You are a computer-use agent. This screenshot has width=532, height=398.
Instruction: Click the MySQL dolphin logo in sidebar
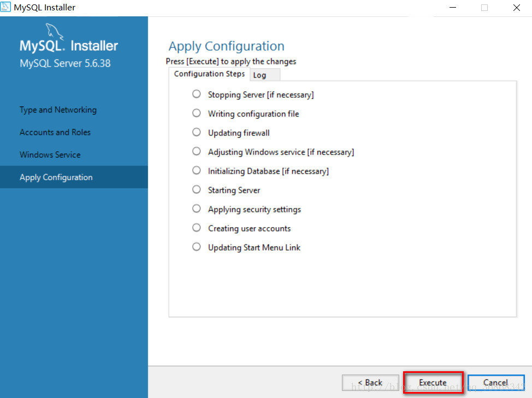tap(54, 31)
